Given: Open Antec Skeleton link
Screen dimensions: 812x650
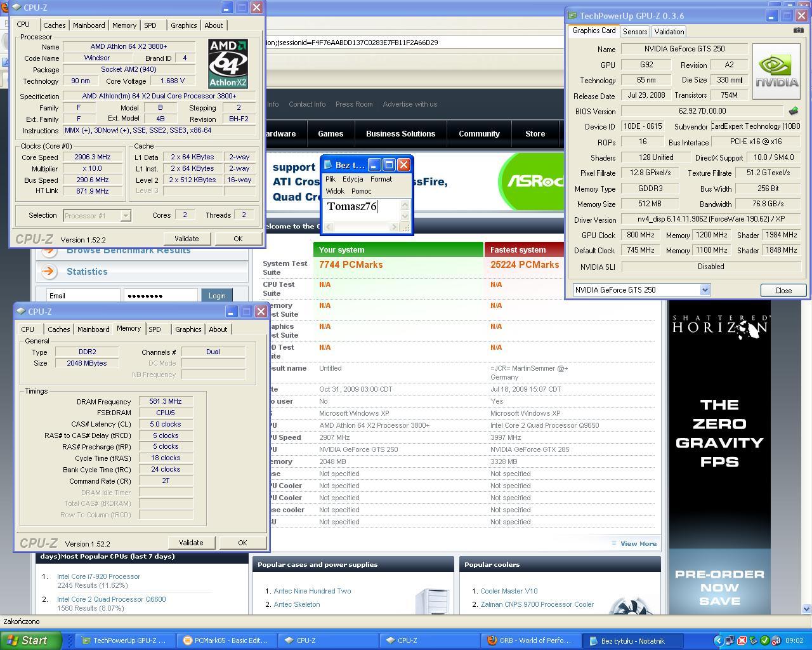Looking at the screenshot, I should click(x=297, y=604).
